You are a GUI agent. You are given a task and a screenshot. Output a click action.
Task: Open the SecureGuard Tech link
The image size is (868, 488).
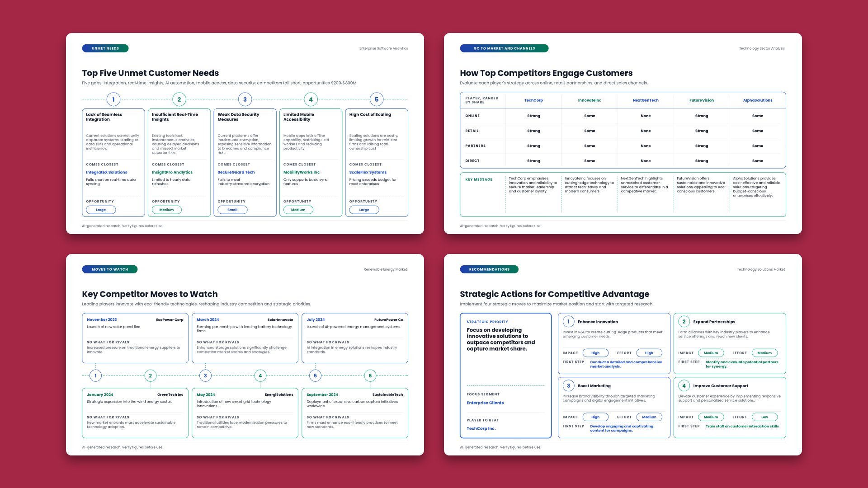click(236, 172)
